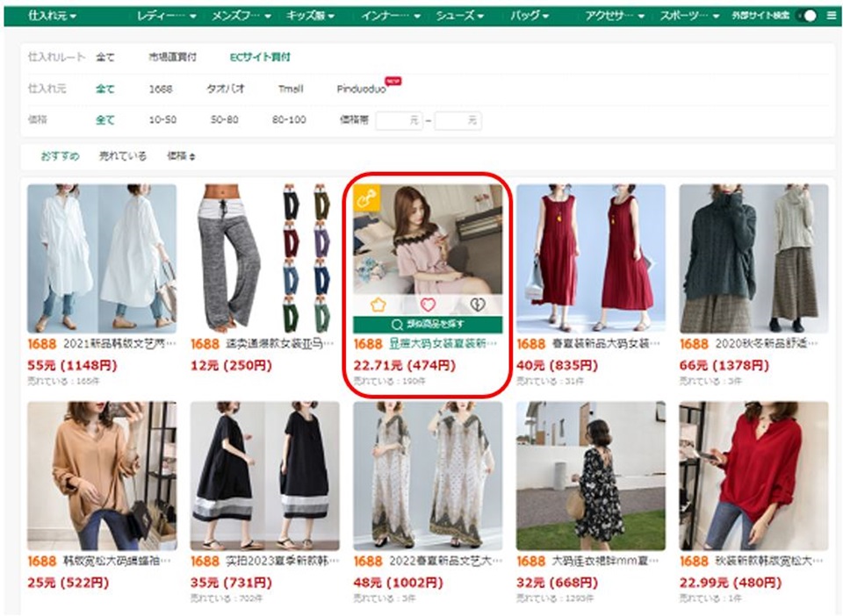Expand the 仕入れ元 dropdown in green bar
This screenshot has width=843, height=616.
52,16
